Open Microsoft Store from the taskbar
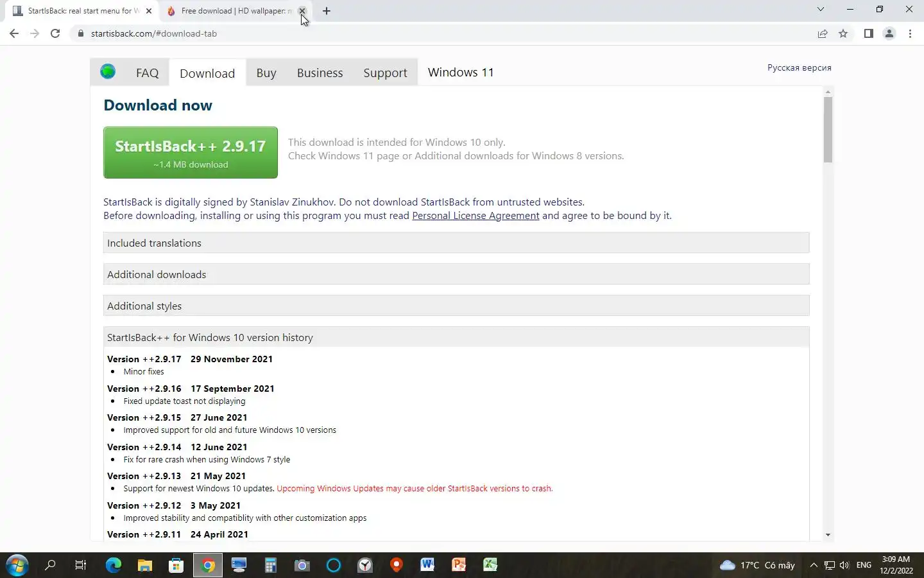This screenshot has width=924, height=578. pos(176,565)
